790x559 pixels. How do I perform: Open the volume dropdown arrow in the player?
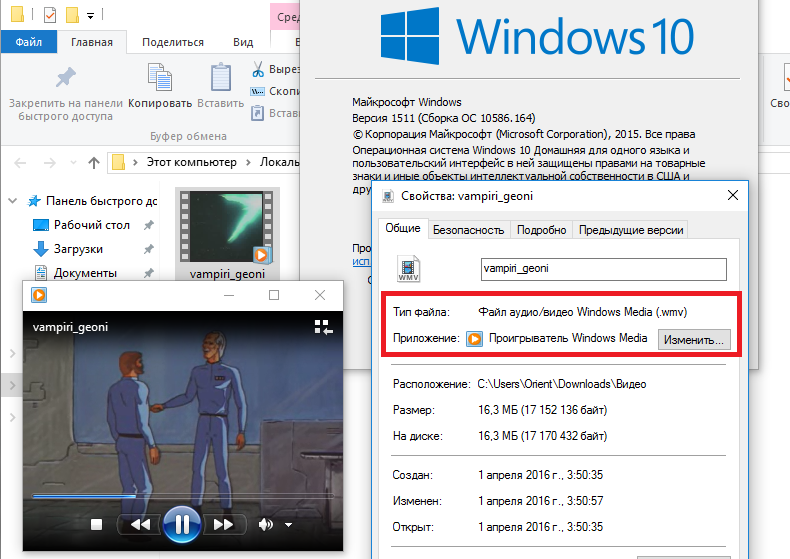tap(288, 525)
